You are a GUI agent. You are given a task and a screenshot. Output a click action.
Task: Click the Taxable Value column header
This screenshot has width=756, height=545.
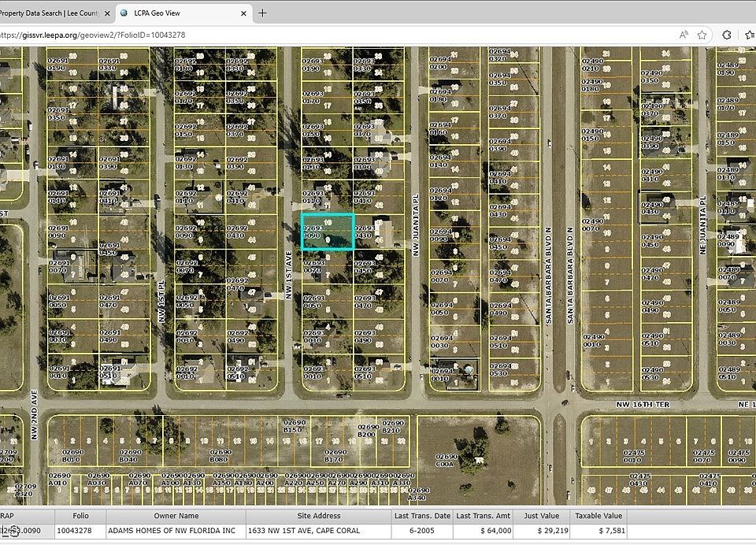(598, 516)
